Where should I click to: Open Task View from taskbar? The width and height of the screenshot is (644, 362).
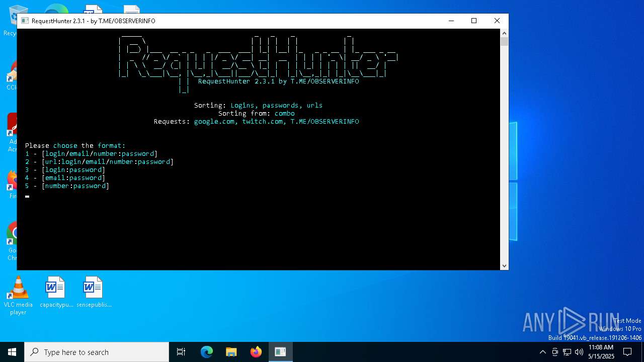tap(181, 352)
